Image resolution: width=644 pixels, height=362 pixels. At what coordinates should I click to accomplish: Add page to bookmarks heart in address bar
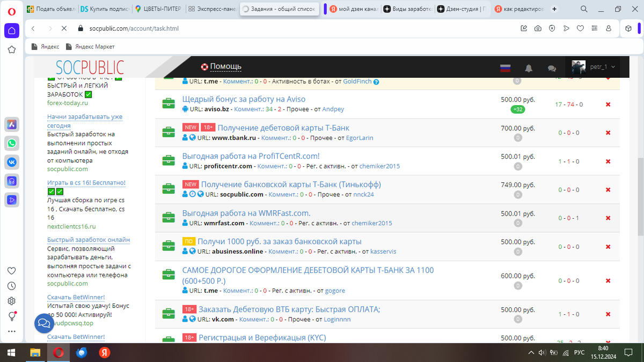point(580,28)
